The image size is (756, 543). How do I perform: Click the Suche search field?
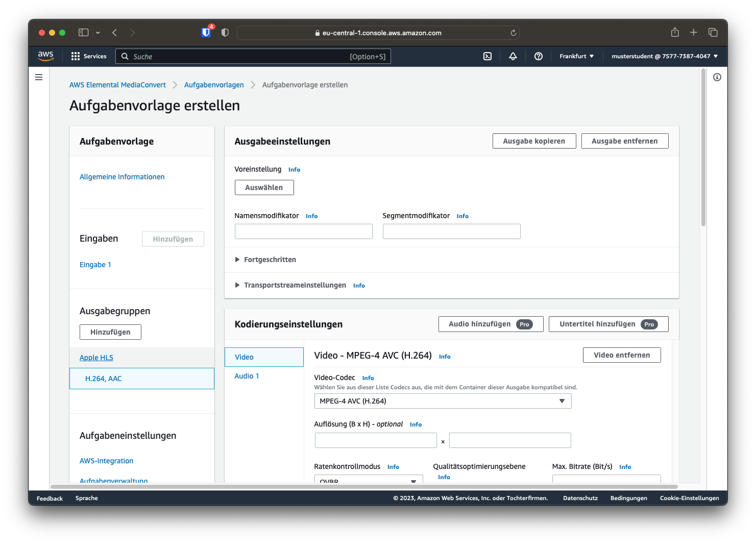(x=253, y=56)
